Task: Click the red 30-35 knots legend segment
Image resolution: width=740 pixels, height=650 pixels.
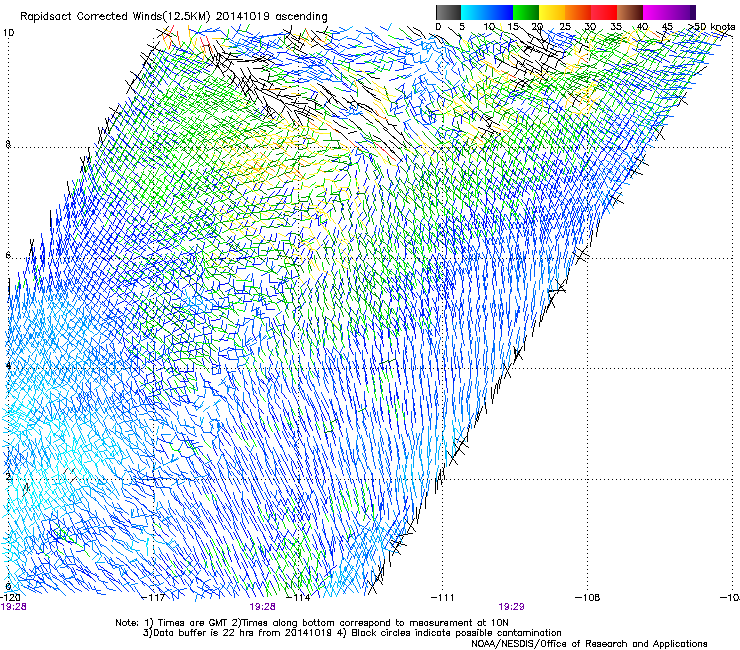Action: tap(604, 12)
